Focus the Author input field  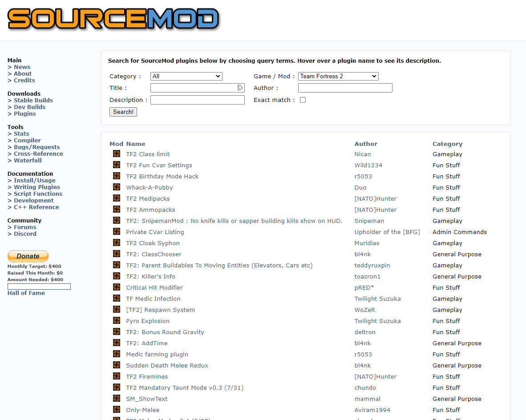click(345, 88)
